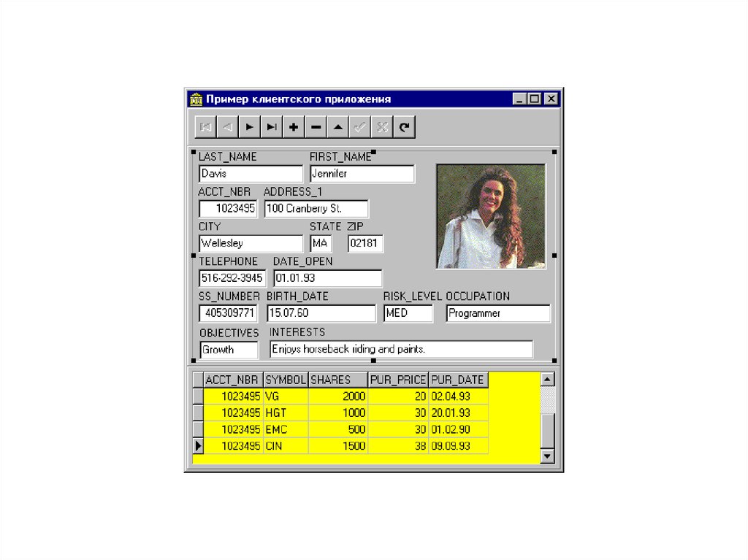Click the ACCT_NBR field showing 1023495
The height and width of the screenshot is (560, 748).
(228, 209)
